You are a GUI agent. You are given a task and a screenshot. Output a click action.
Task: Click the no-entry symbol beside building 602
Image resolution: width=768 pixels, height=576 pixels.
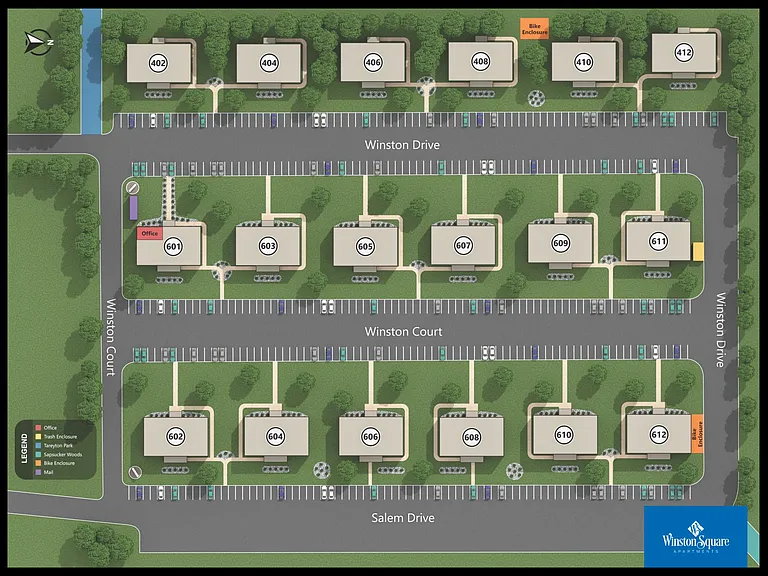(135, 472)
